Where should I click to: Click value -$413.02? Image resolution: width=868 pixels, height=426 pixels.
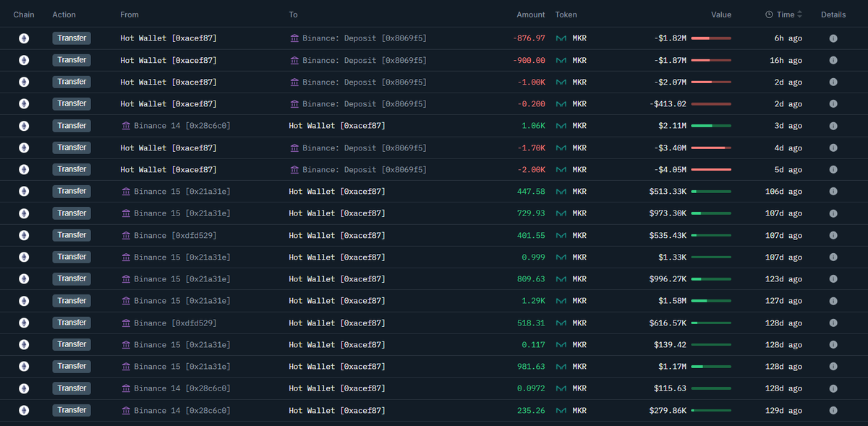point(668,104)
